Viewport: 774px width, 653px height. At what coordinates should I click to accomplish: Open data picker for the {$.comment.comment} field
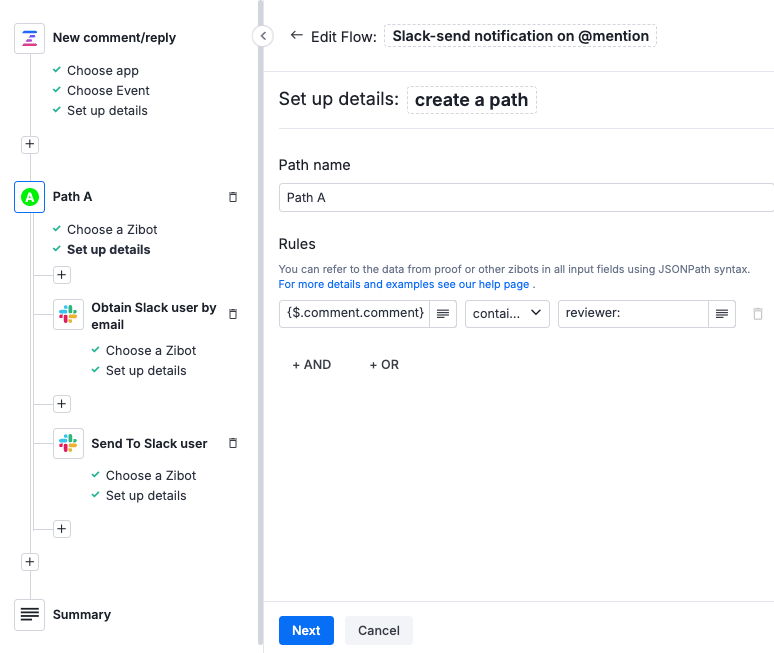pos(443,313)
